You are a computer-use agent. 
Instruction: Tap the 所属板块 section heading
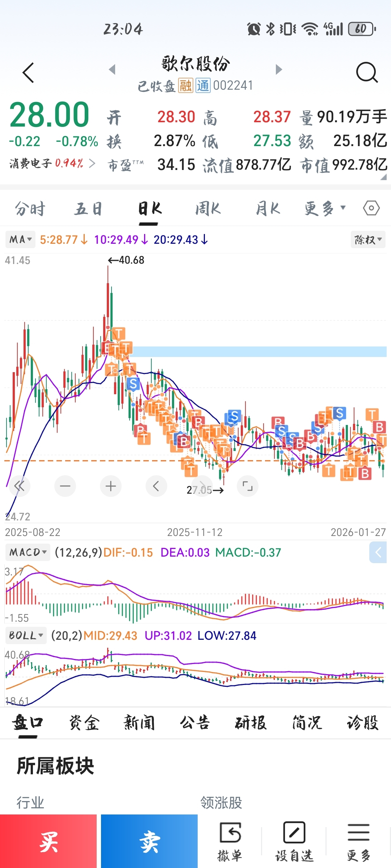[x=55, y=766]
